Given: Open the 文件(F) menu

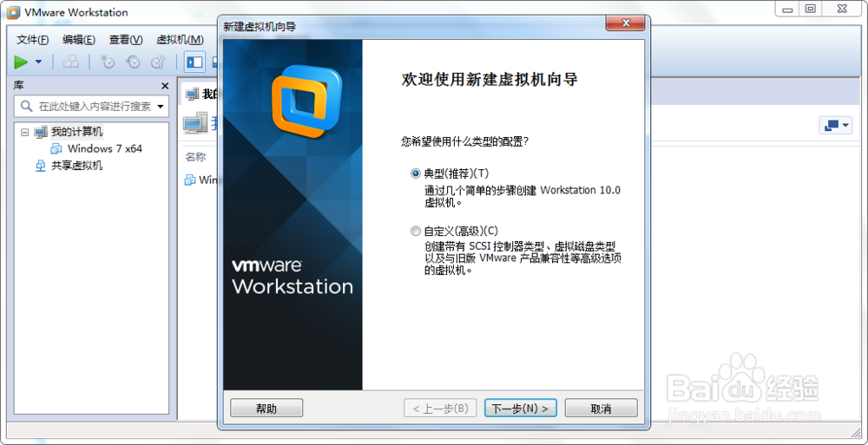Looking at the screenshot, I should click(x=33, y=40).
